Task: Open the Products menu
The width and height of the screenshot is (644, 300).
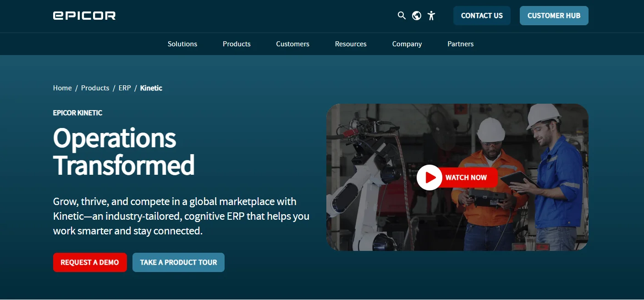Action: [237, 44]
